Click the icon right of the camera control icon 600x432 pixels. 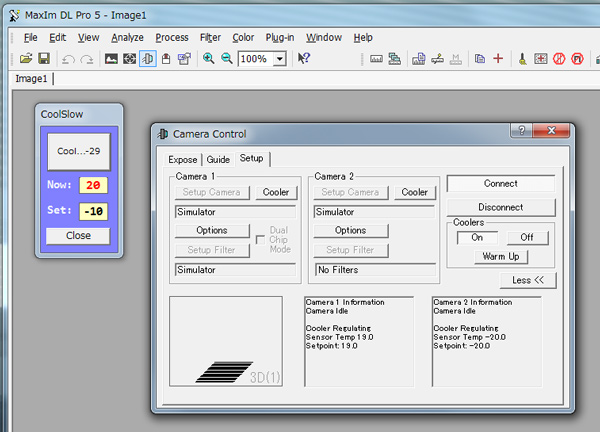pos(166,59)
